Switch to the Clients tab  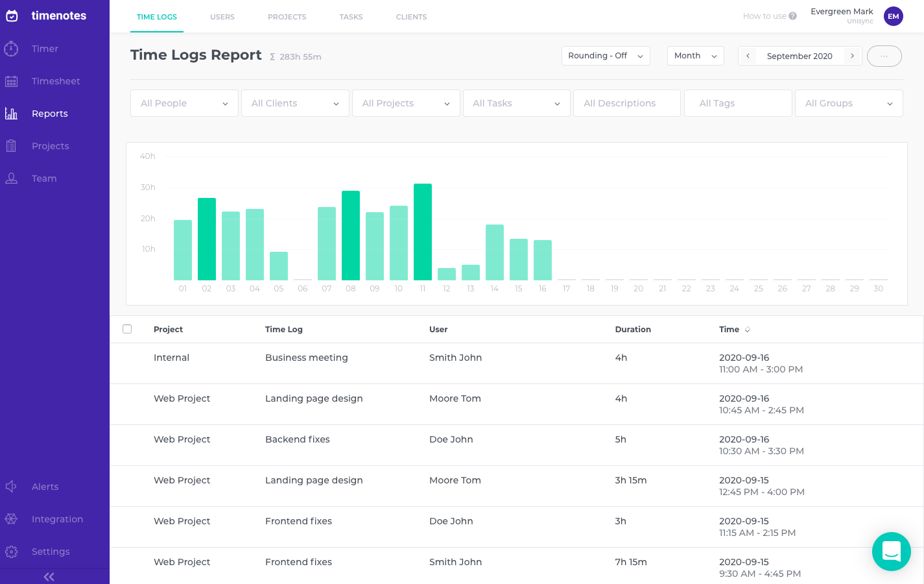(x=411, y=17)
